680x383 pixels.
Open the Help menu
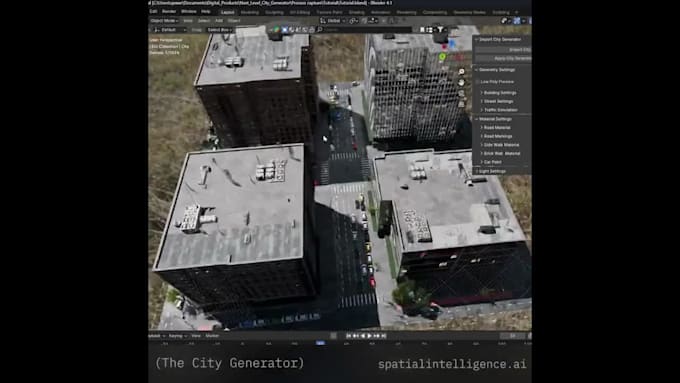[206, 12]
